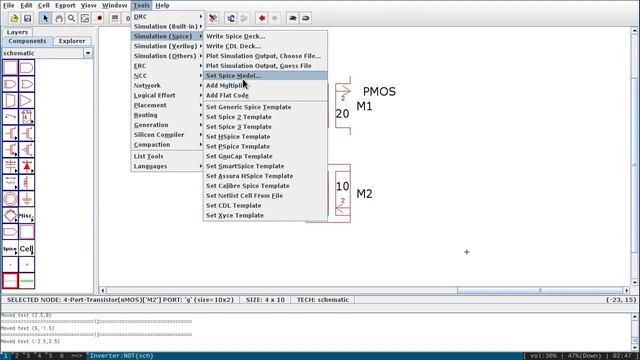This screenshot has width=640, height=360.
Task: Select the red-outlined wire arc in palette
Action: click(10, 281)
